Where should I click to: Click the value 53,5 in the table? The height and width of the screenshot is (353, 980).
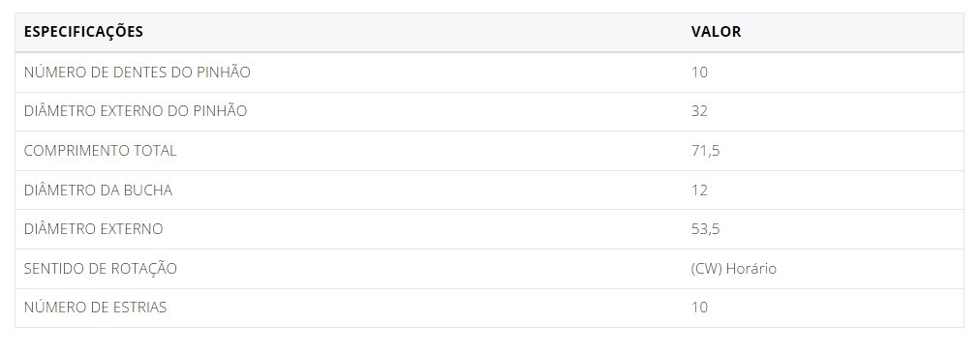[706, 229]
